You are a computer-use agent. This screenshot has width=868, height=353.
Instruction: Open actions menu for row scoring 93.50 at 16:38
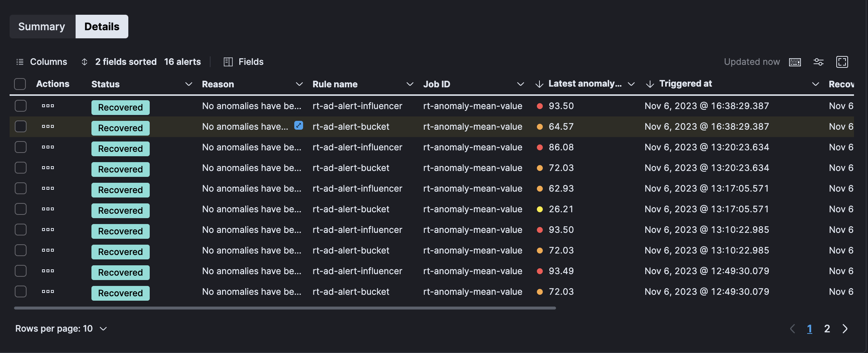(48, 106)
